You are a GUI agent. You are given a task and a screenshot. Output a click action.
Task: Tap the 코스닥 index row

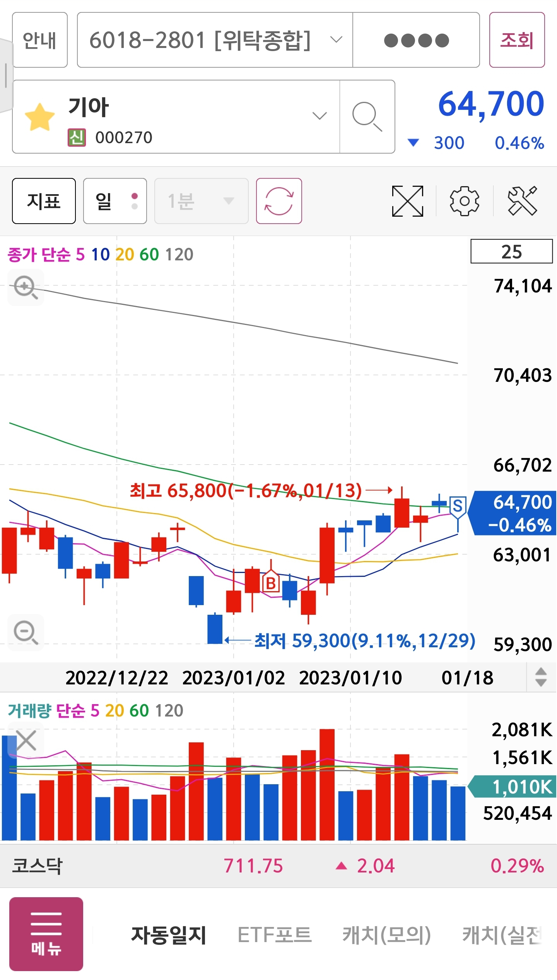278,866
